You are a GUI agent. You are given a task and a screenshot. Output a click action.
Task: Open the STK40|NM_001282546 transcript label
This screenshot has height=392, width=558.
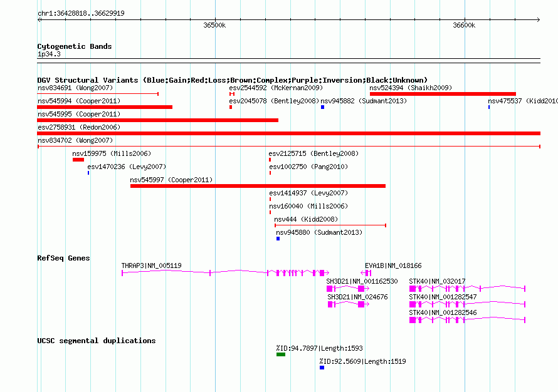click(x=443, y=312)
